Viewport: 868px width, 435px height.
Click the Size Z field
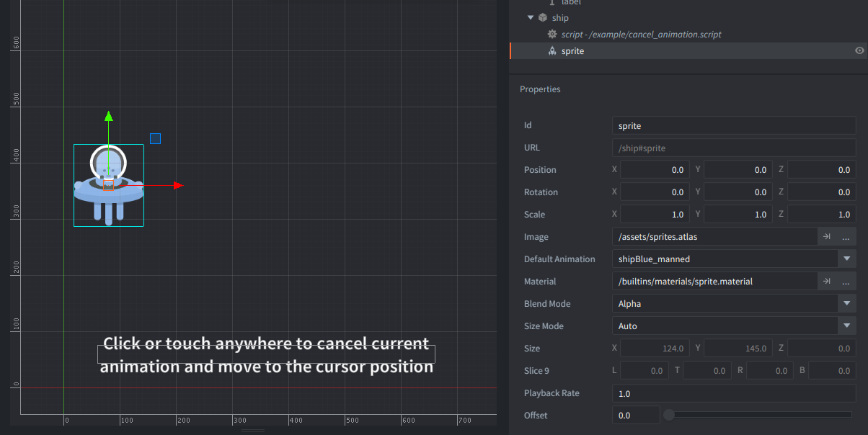[822, 349]
